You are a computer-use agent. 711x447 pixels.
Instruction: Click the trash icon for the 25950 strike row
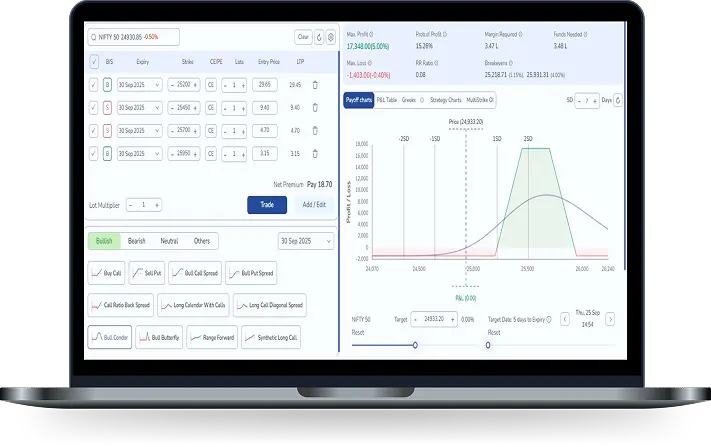coord(315,153)
